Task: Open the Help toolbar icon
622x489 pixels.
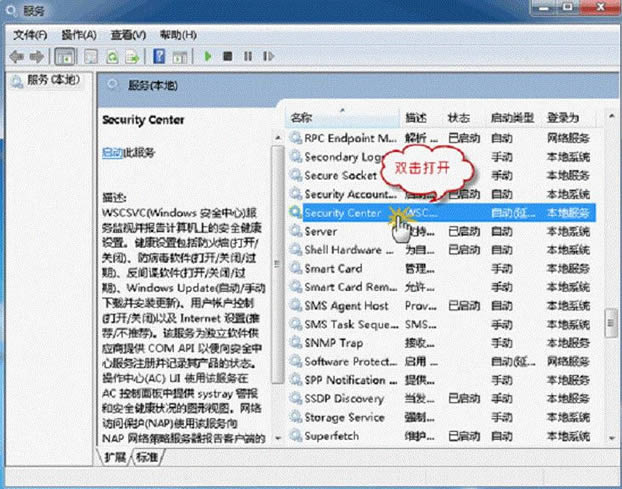Action: [x=159, y=56]
